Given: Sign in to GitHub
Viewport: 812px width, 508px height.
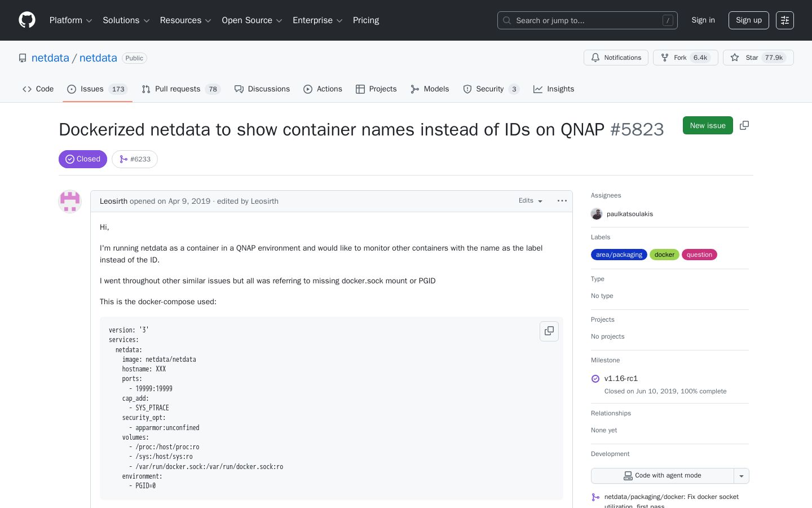Looking at the screenshot, I should pos(703,20).
